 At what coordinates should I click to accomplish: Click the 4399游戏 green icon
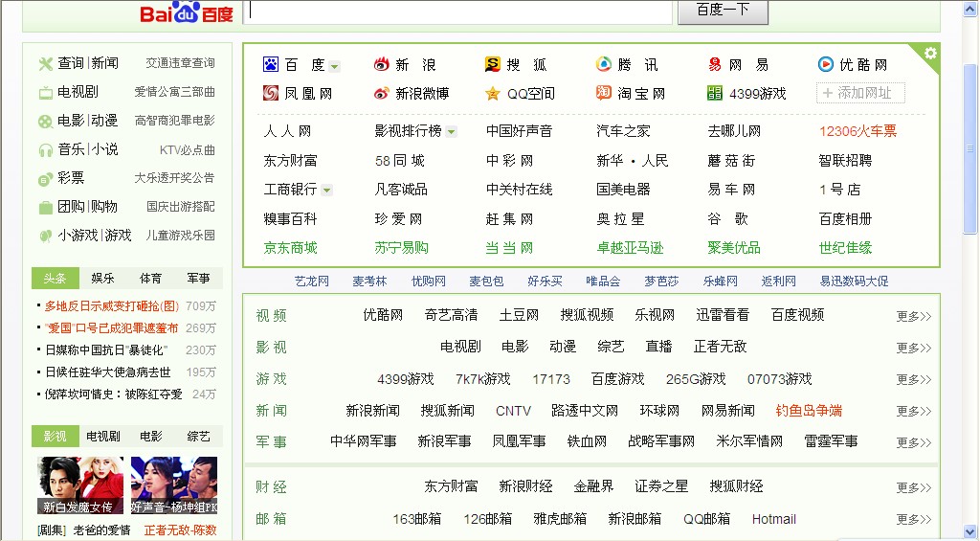point(714,93)
